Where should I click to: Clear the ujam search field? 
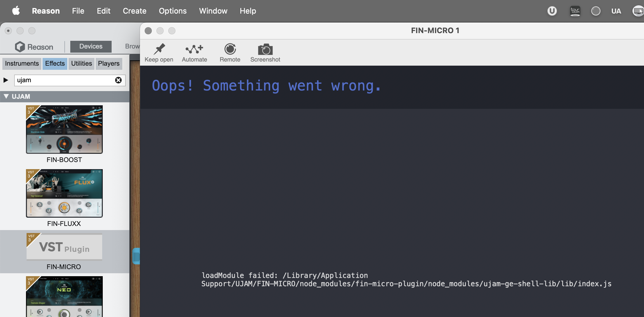(x=118, y=80)
